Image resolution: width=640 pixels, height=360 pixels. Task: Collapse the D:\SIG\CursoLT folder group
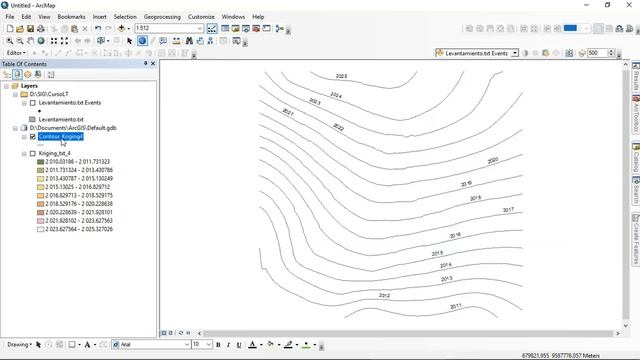point(15,94)
